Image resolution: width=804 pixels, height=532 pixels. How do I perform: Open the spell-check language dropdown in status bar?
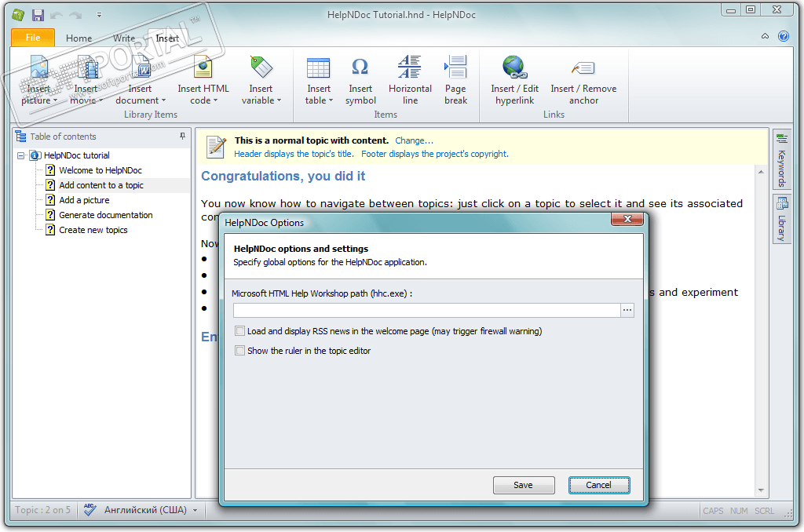196,511
